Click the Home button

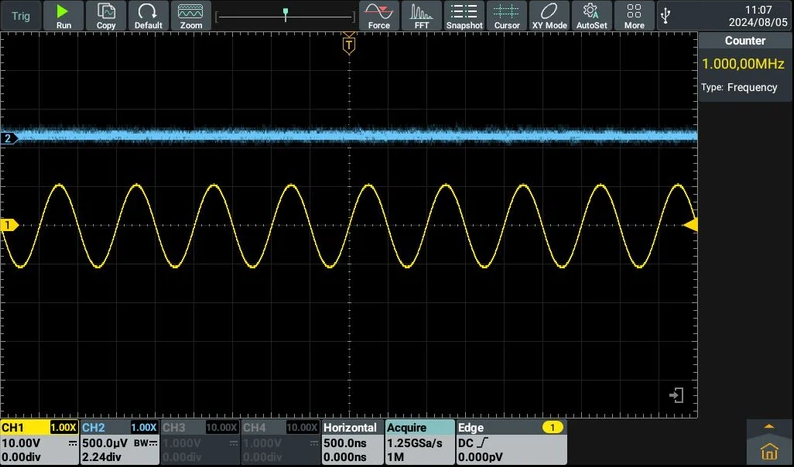768,450
